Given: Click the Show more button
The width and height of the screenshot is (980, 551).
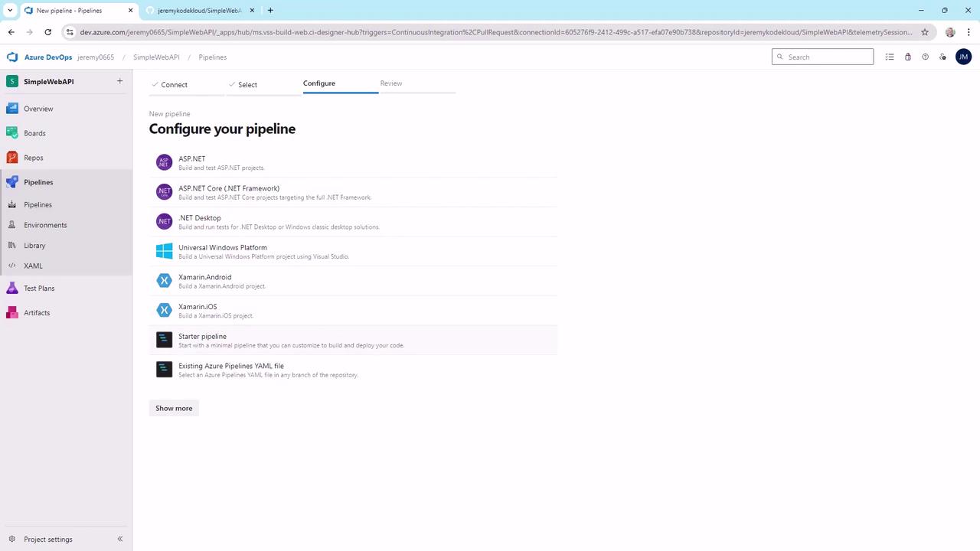Looking at the screenshot, I should tap(174, 408).
